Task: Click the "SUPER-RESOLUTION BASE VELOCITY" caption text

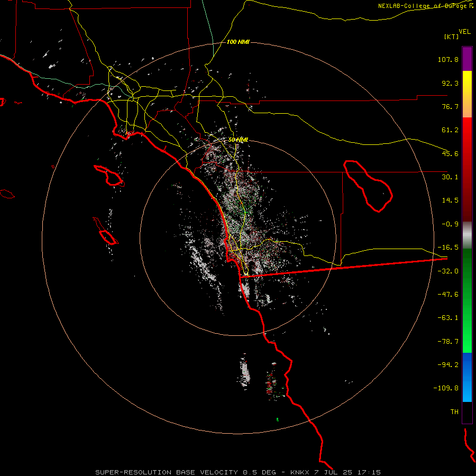Action: 167,472
